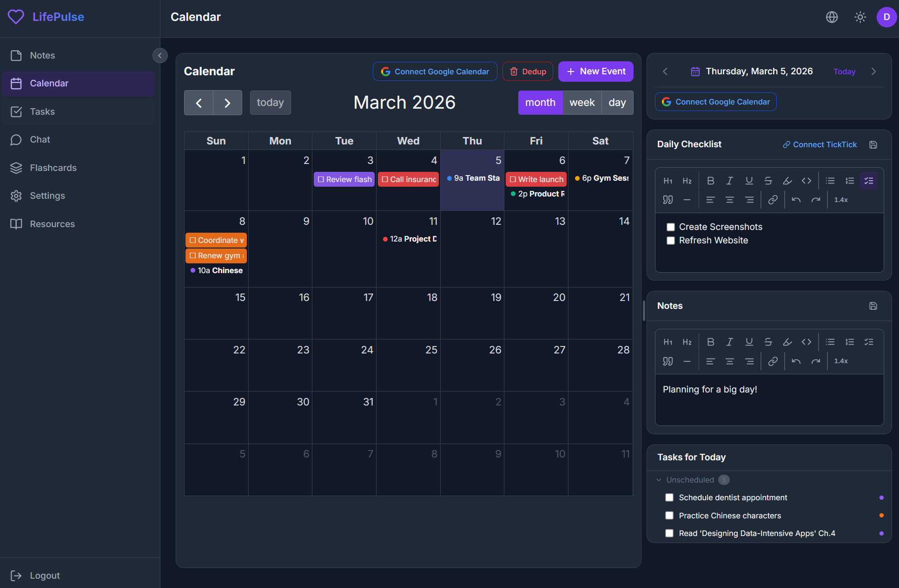Image resolution: width=899 pixels, height=588 pixels.
Task: Toggle bold formatting in Daily Checklist editor
Action: (710, 181)
